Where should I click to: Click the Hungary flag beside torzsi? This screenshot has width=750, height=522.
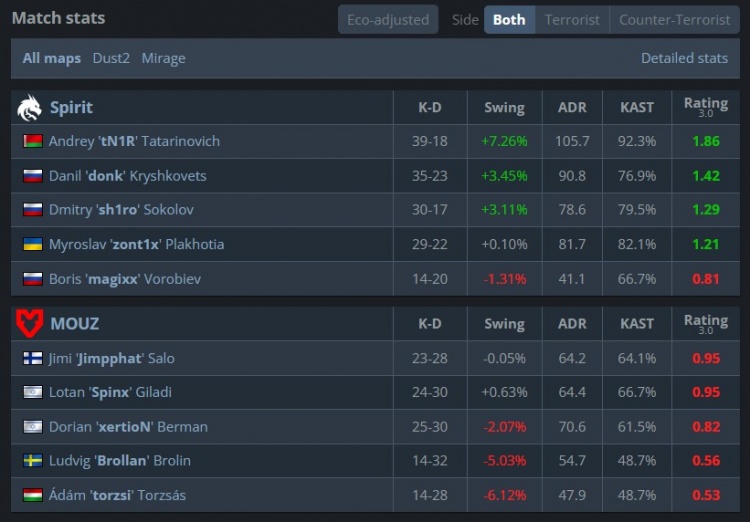tap(32, 495)
